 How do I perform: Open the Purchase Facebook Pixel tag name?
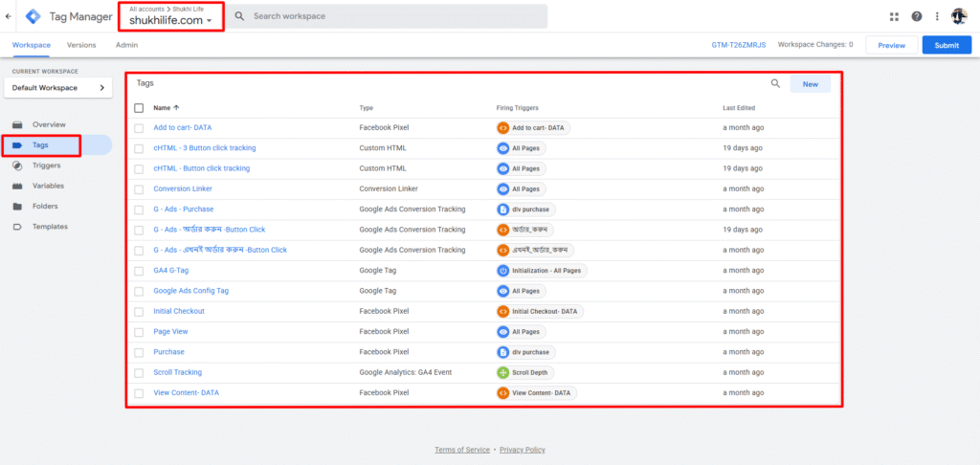pos(168,352)
